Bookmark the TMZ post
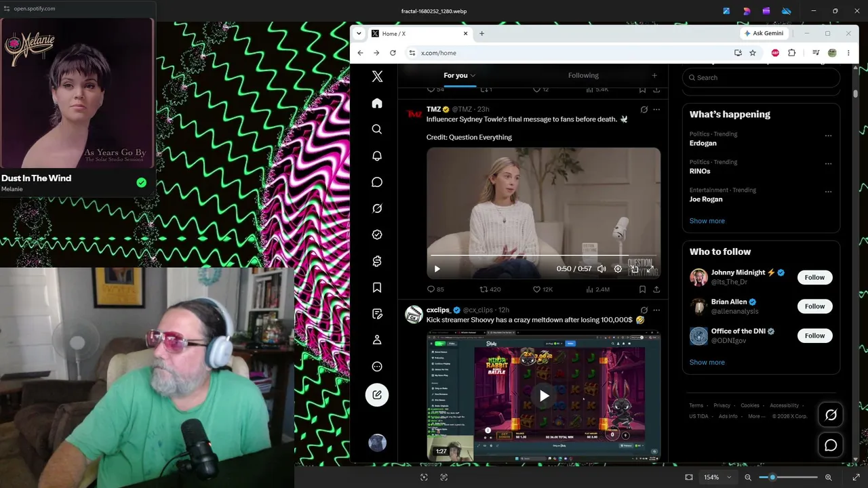Image resolution: width=868 pixels, height=488 pixels. click(642, 289)
